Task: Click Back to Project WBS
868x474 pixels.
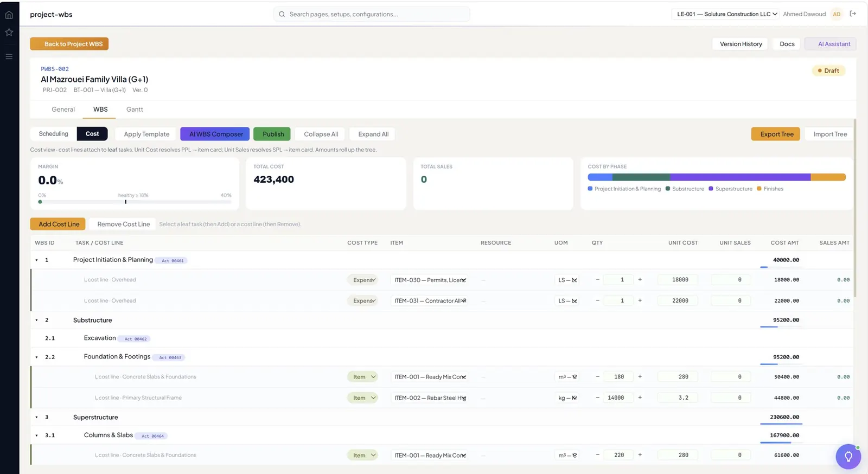Action: coord(69,44)
